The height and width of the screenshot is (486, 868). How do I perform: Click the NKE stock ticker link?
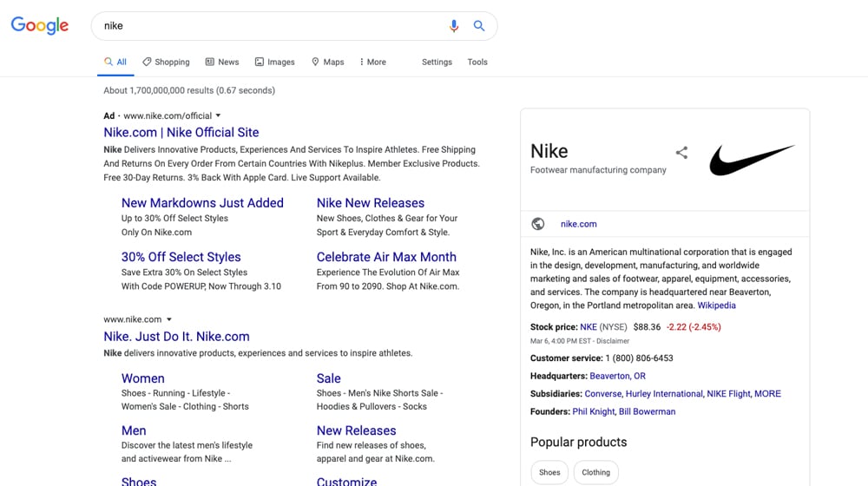(589, 327)
